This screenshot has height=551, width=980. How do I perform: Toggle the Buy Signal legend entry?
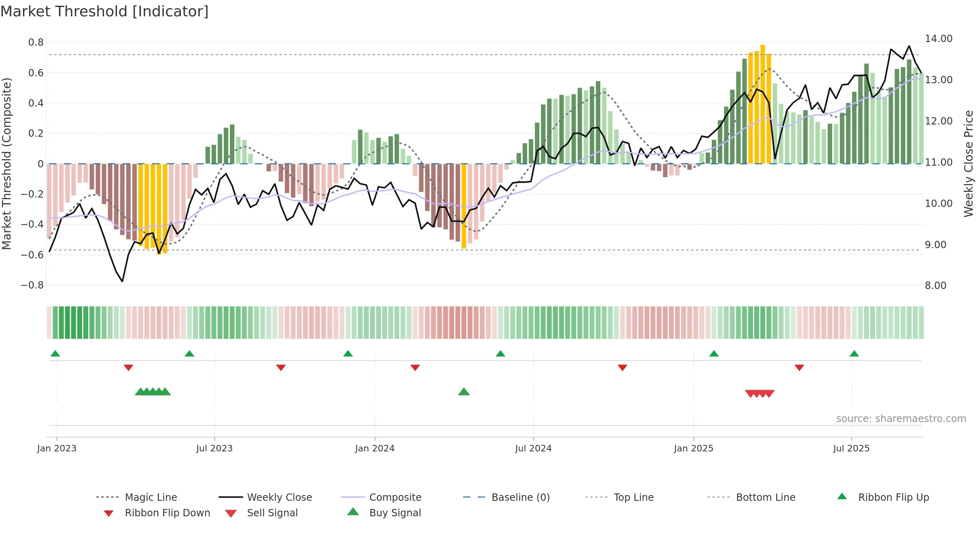384,513
